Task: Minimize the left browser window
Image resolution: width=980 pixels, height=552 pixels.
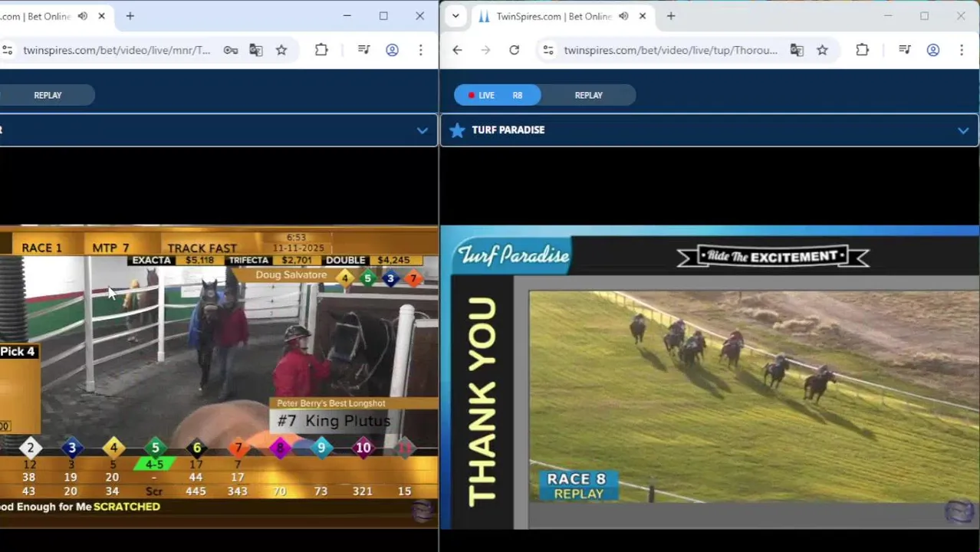Action: point(347,16)
